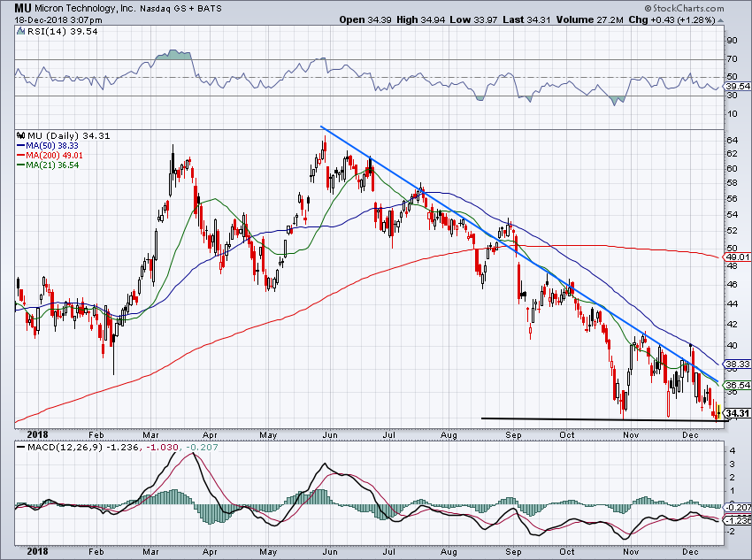The width and height of the screenshot is (752, 560).
Task: Click the yellow-highlighted latest candlestick
Action: point(718,412)
